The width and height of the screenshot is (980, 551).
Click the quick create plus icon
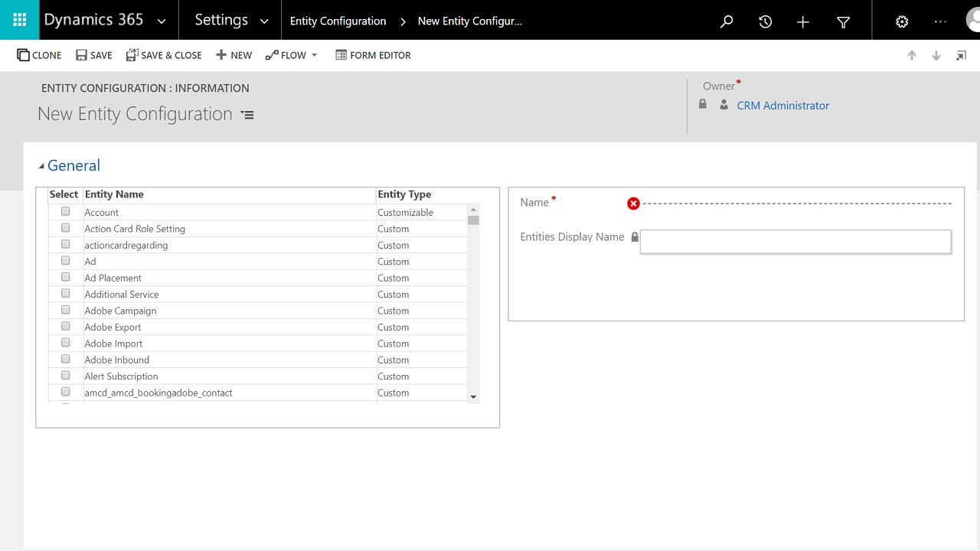coord(803,22)
